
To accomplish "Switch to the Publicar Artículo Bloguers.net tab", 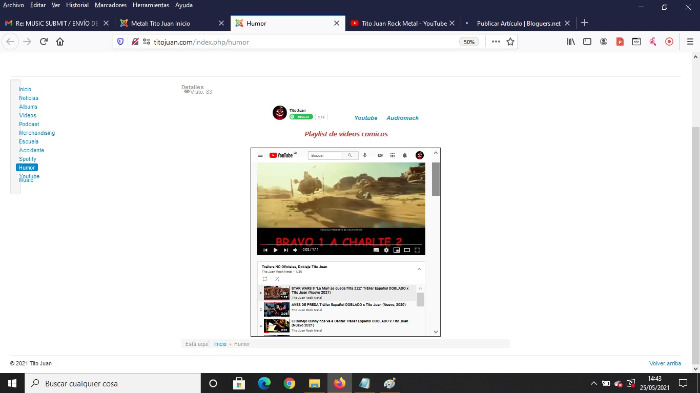I will 518,23.
